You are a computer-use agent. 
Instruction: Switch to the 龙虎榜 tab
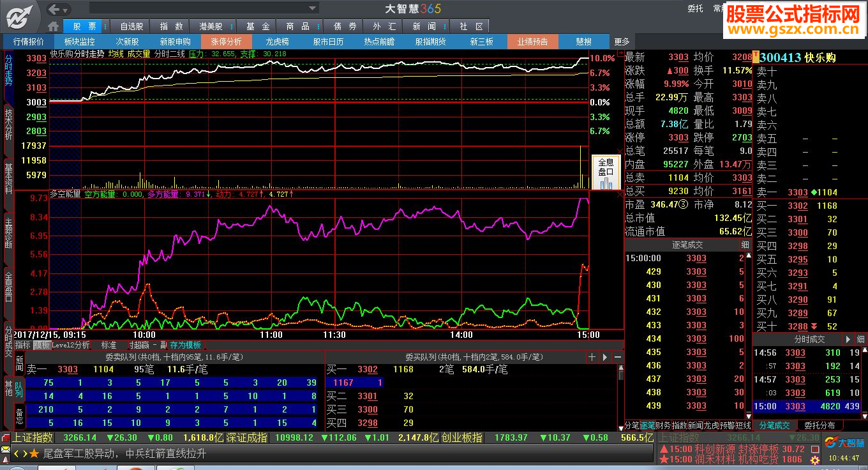click(277, 42)
